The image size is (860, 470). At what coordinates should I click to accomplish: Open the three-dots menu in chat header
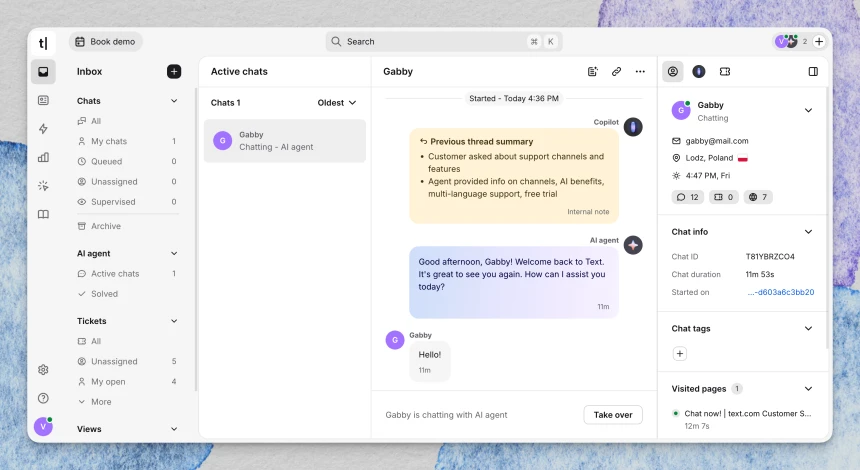[640, 71]
